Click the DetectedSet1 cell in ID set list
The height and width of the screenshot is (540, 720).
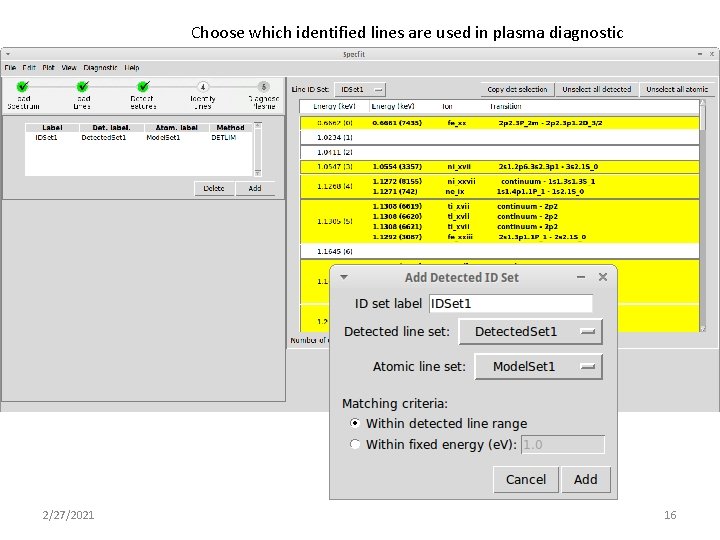(104, 137)
